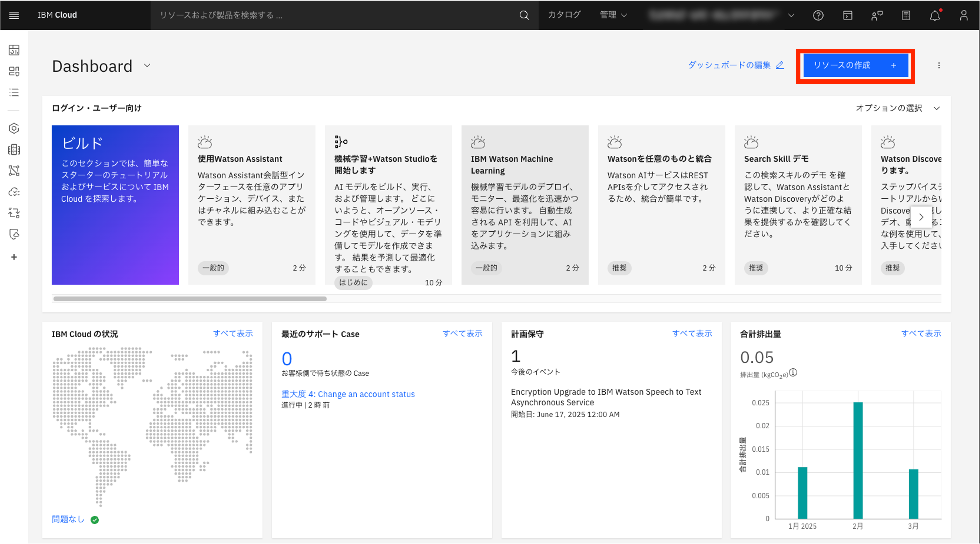This screenshot has height=544, width=980.
Task: Click plus icon in left sidebar
Action: click(14, 257)
